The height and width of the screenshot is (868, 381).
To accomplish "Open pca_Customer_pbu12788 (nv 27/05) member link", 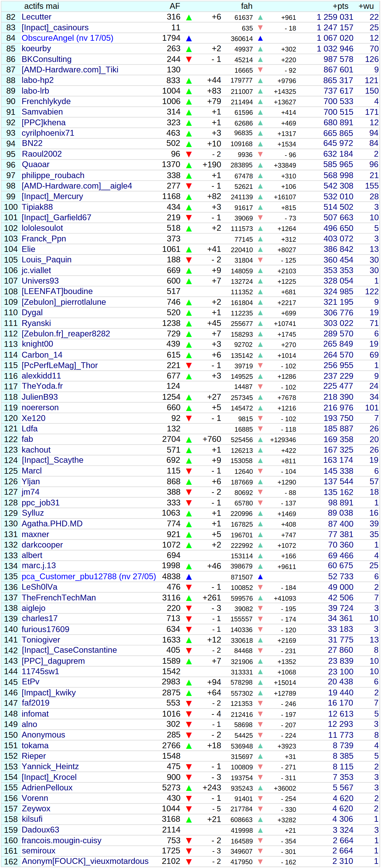I will [89, 576].
